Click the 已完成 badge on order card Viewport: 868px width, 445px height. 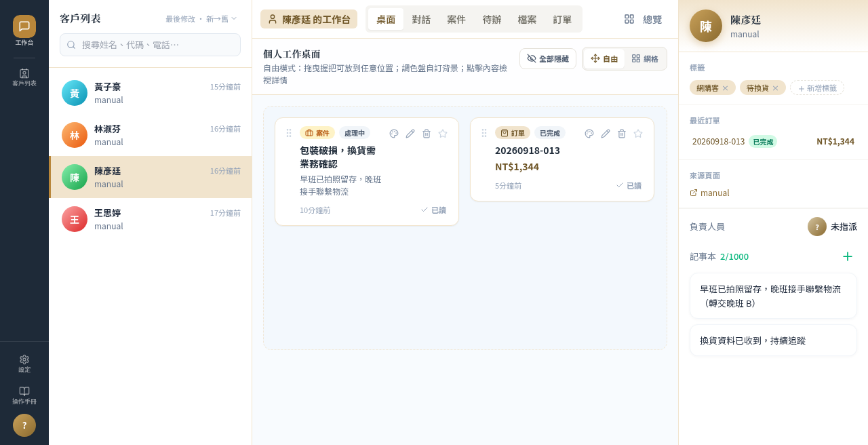550,133
